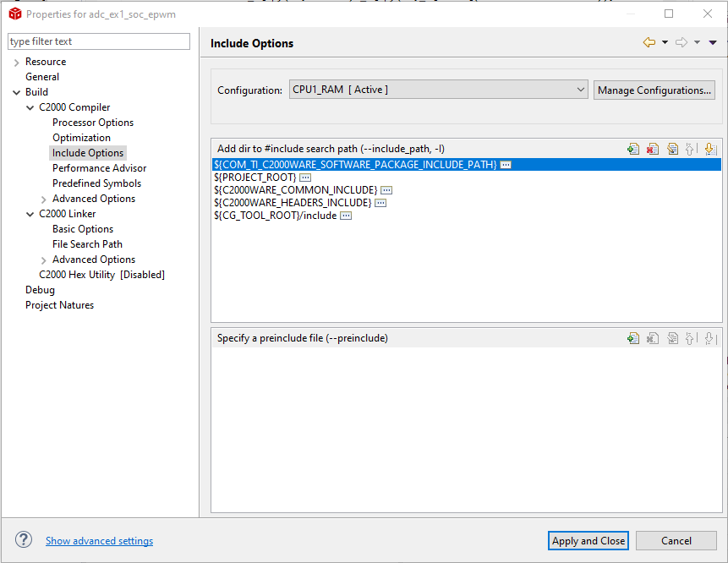Click the type filter text field
Viewport: 728px width, 563px height.
coord(99,41)
